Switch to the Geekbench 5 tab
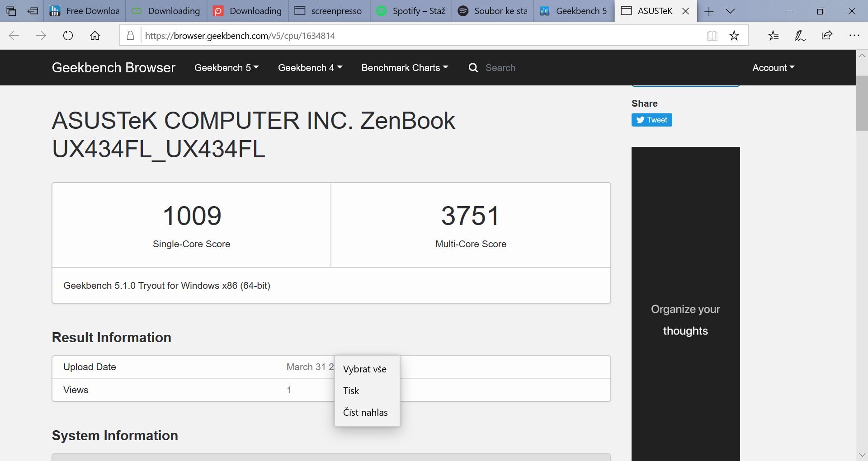Screen dimensions: 868x461 (x=573, y=10)
